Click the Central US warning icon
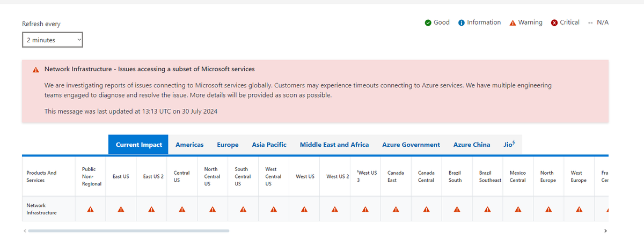The width and height of the screenshot is (644, 238). (x=182, y=210)
